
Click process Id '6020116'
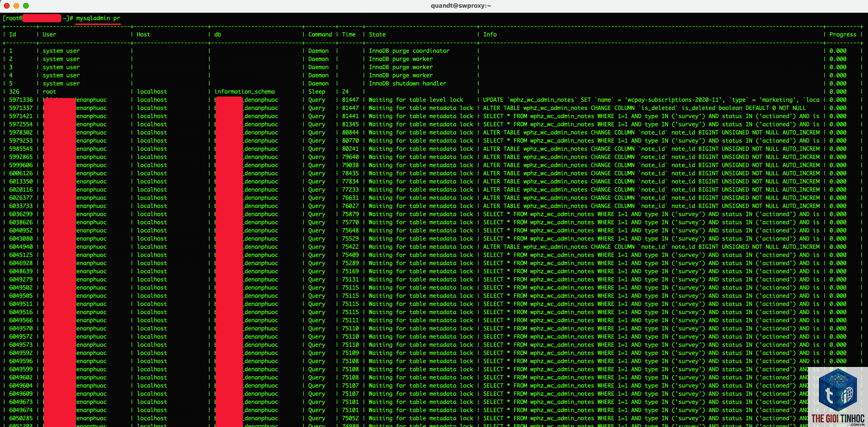tap(21, 190)
